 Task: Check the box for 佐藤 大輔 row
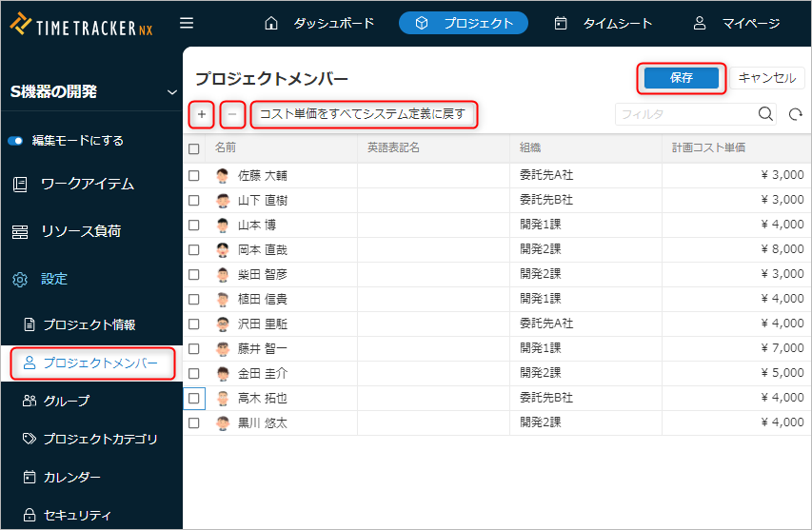point(194,176)
